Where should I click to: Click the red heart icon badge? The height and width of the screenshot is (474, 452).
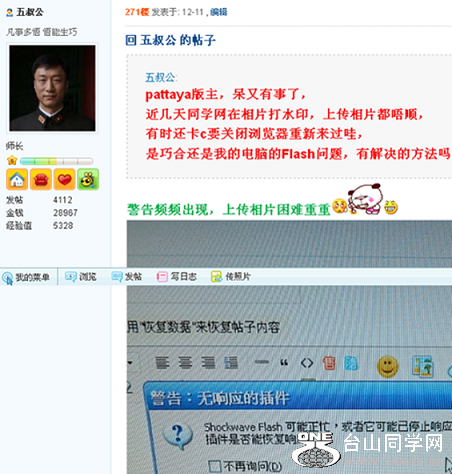[x=64, y=179]
